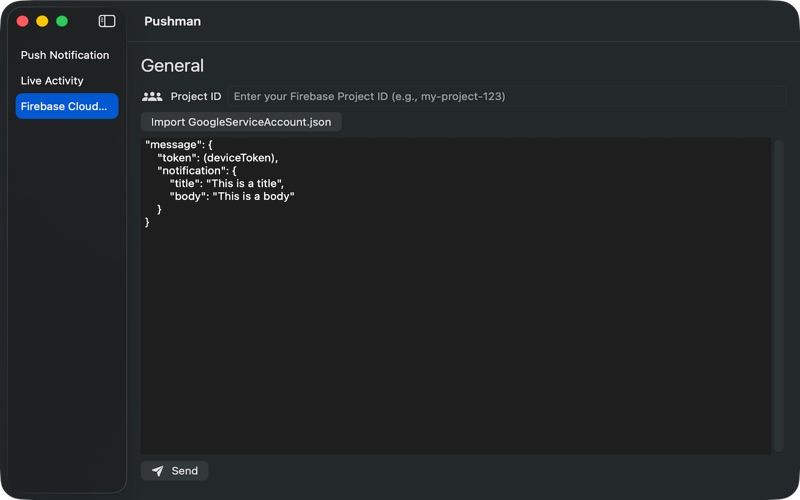Minimize window with the yellow button
800x500 pixels.
(42, 21)
